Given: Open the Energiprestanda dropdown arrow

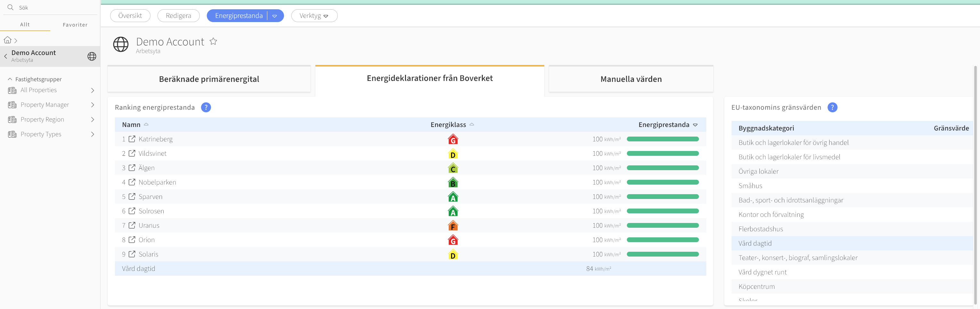Looking at the screenshot, I should click(x=275, y=16).
